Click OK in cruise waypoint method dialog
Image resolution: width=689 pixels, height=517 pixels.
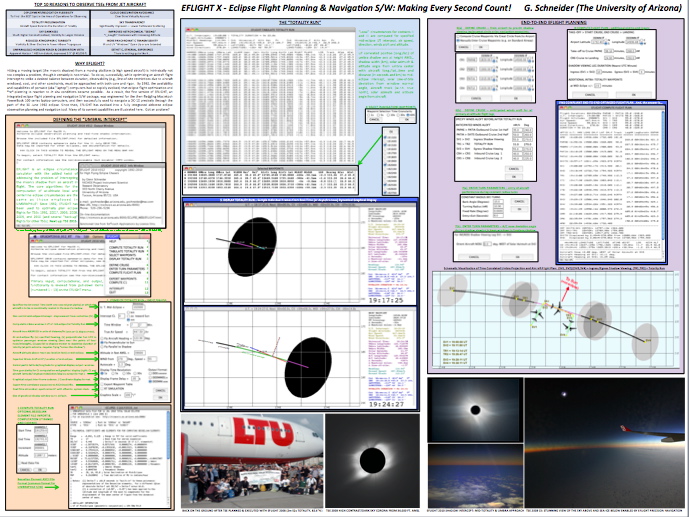481,47
